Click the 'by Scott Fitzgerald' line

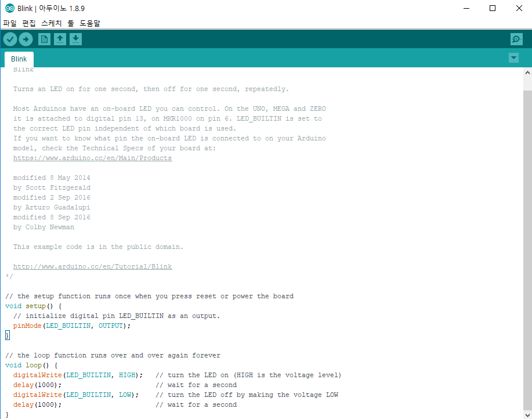tap(52, 187)
